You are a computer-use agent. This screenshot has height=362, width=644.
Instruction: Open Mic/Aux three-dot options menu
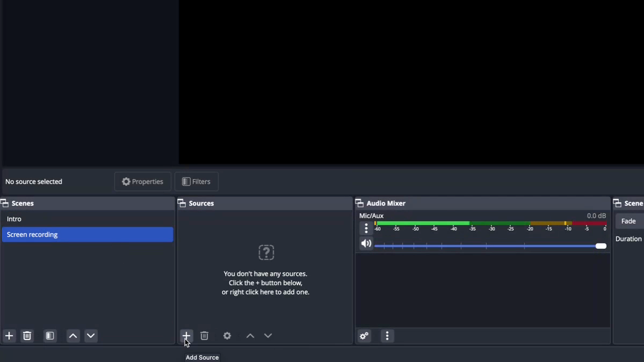pos(366,228)
